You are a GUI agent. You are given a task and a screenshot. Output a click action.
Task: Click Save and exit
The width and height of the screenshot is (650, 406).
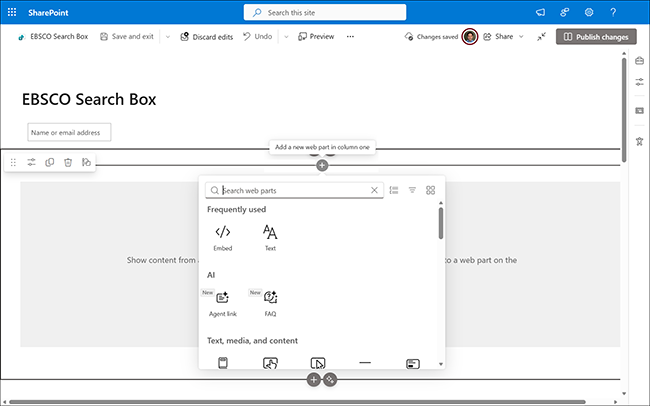click(x=127, y=36)
